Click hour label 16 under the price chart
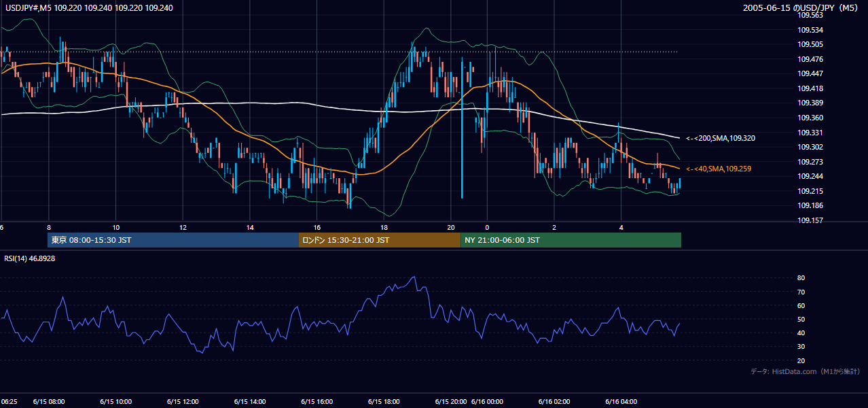868x408 pixels. tap(317, 228)
